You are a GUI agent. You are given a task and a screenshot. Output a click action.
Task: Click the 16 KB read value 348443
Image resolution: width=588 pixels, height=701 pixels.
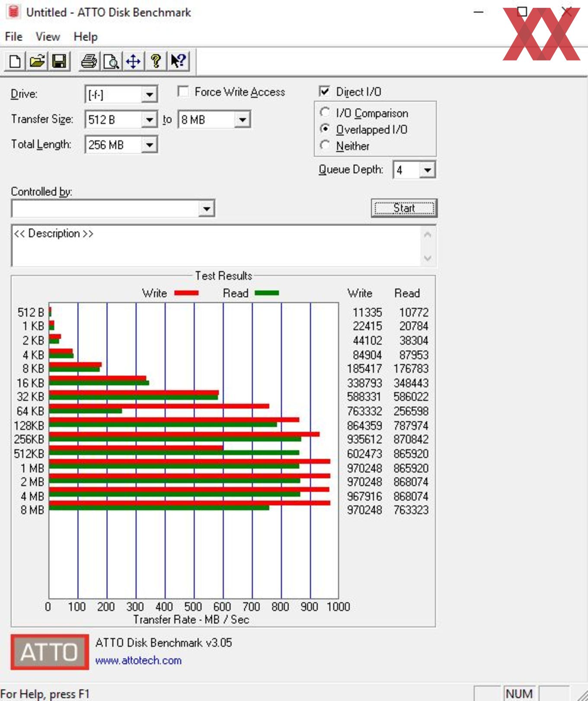pyautogui.click(x=411, y=383)
